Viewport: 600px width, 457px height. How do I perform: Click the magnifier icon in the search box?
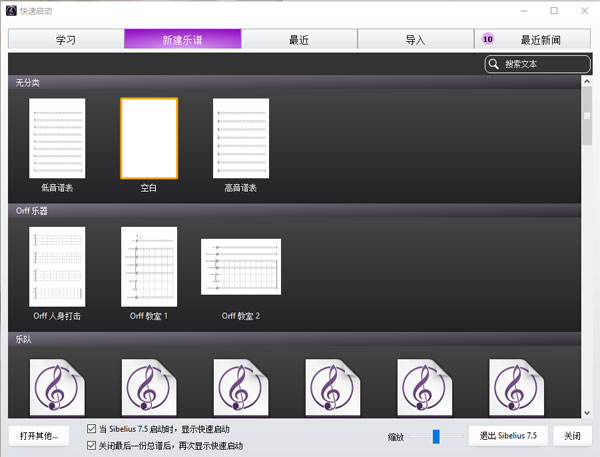click(x=494, y=64)
